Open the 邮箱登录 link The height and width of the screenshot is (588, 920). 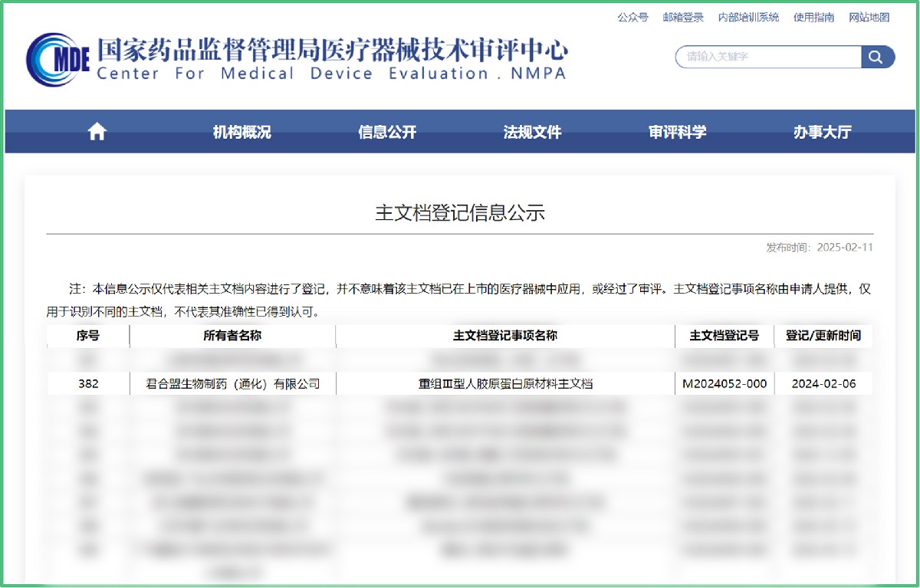(683, 17)
